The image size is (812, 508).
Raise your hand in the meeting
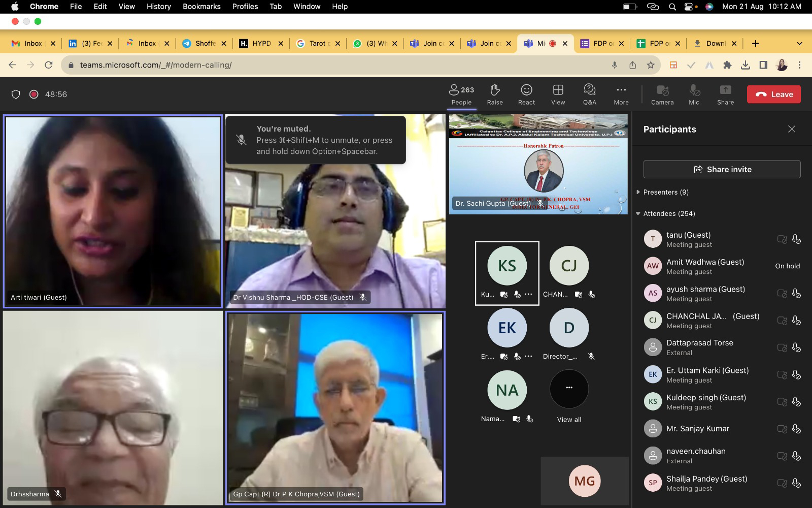point(495,94)
